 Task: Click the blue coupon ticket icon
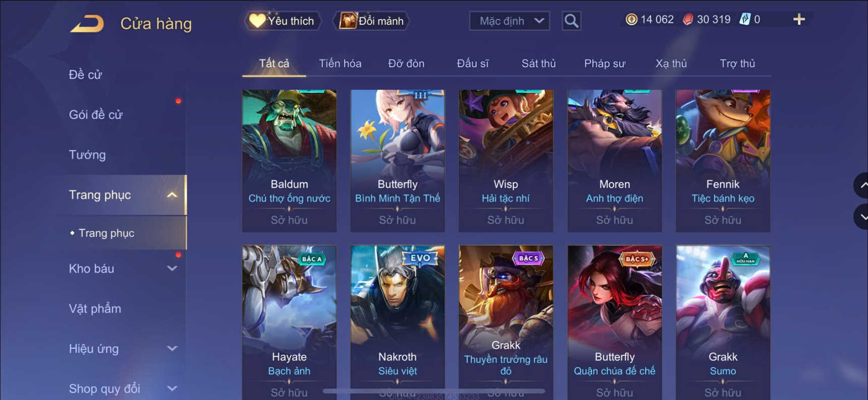click(745, 20)
